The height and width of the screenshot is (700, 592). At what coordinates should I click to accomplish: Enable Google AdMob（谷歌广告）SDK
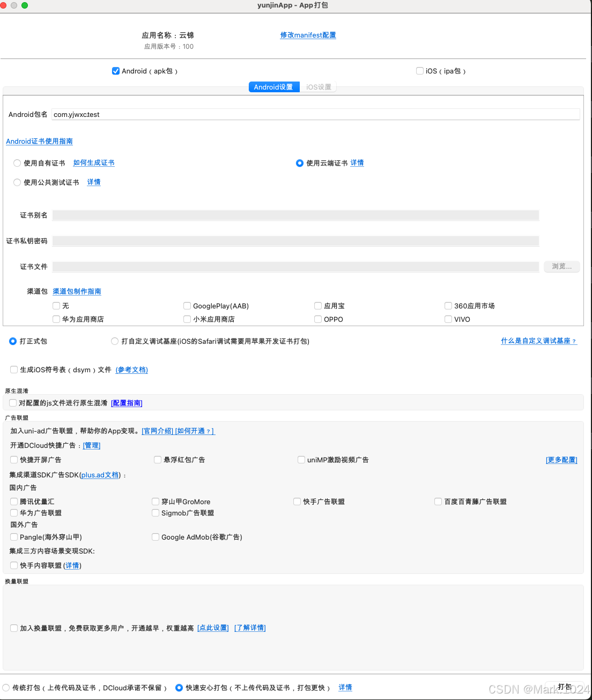(155, 536)
